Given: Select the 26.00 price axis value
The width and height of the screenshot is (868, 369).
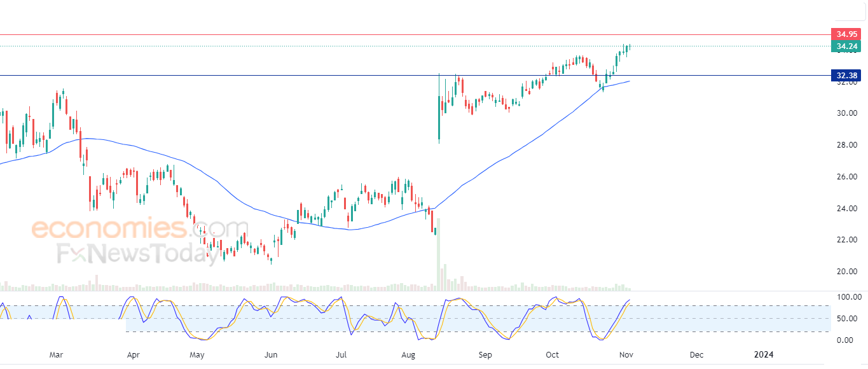Looking at the screenshot, I should (x=847, y=177).
